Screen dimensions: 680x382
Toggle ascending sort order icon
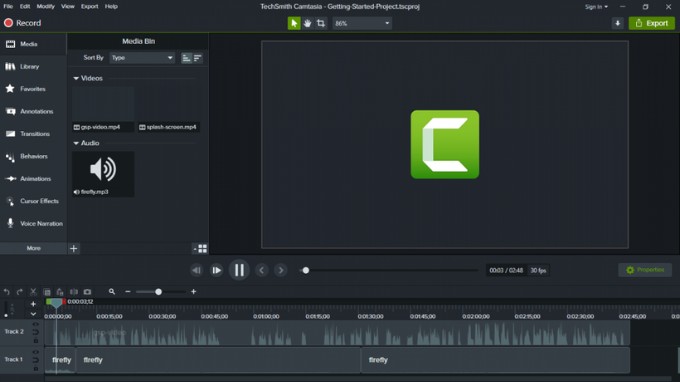(x=186, y=58)
